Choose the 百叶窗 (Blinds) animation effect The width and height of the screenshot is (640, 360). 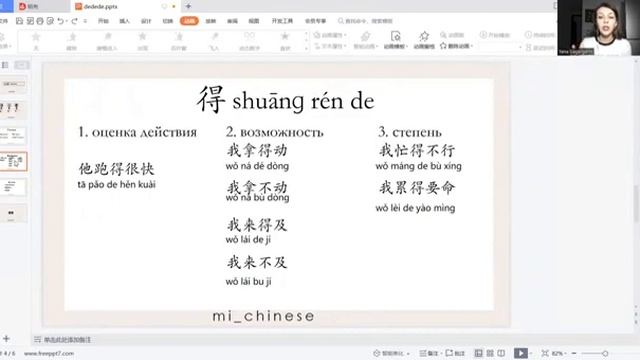(x=179, y=41)
